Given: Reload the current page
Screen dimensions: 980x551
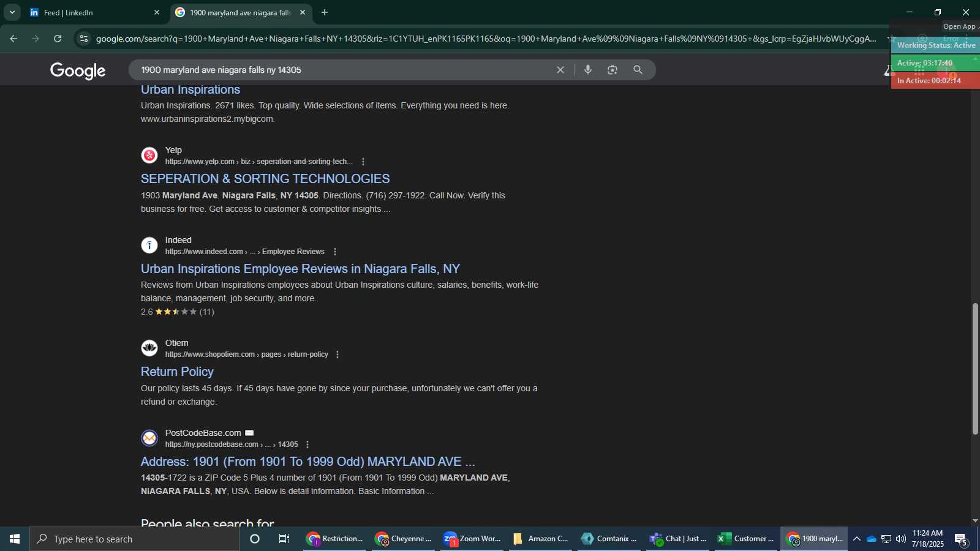Looking at the screenshot, I should point(58,39).
